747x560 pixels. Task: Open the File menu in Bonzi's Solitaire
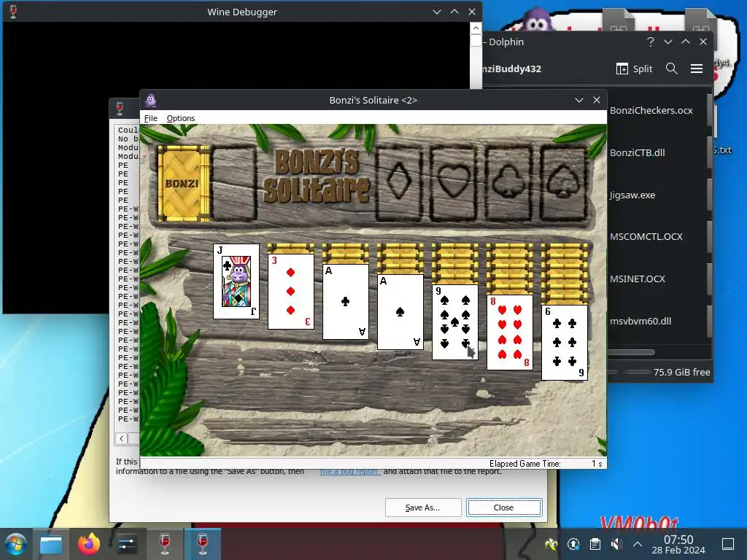point(150,118)
